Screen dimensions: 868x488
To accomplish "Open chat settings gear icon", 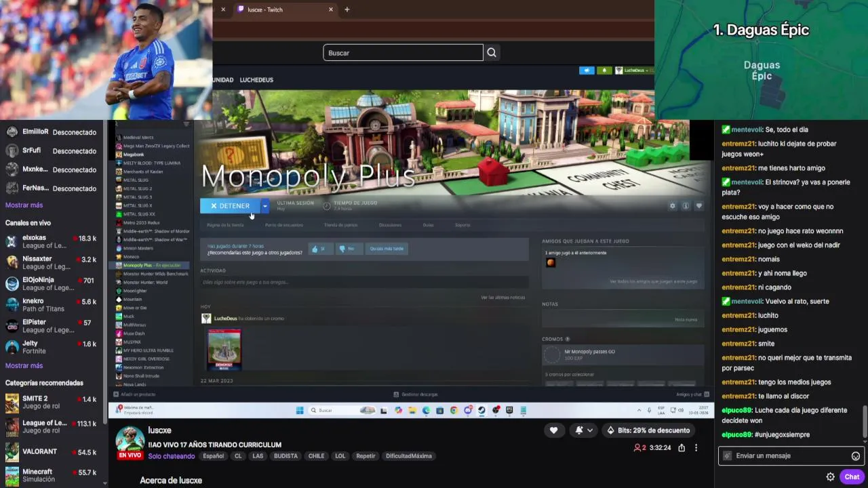I will pos(830,477).
